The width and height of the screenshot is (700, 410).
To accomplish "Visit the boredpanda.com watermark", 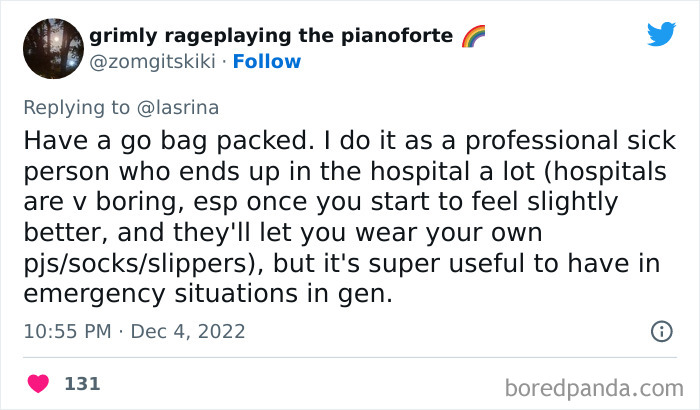I will (x=594, y=388).
